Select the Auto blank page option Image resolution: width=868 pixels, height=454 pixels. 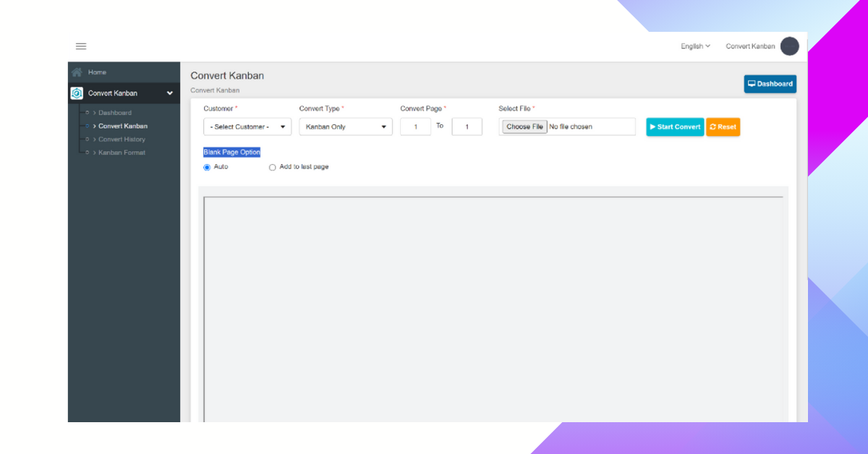point(207,167)
